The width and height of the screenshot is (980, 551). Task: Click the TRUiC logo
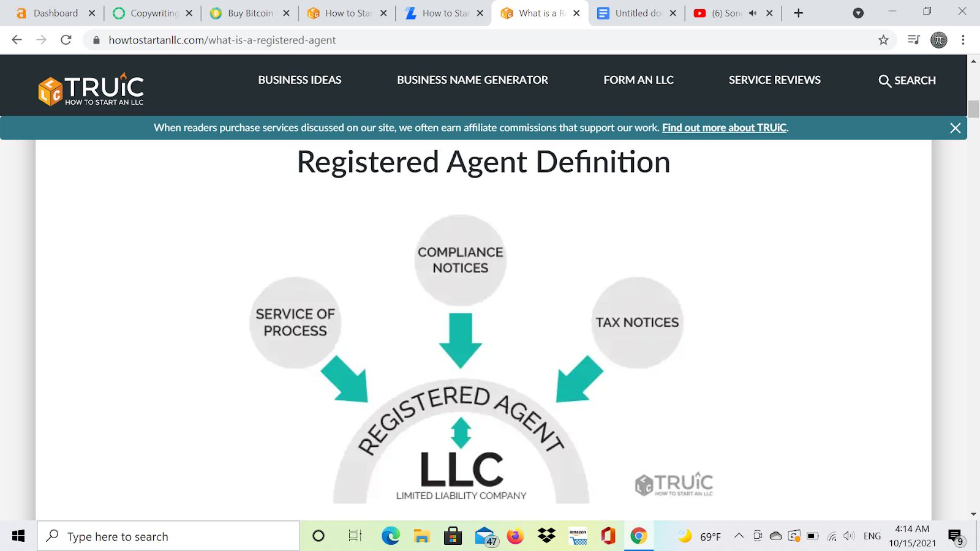[89, 88]
